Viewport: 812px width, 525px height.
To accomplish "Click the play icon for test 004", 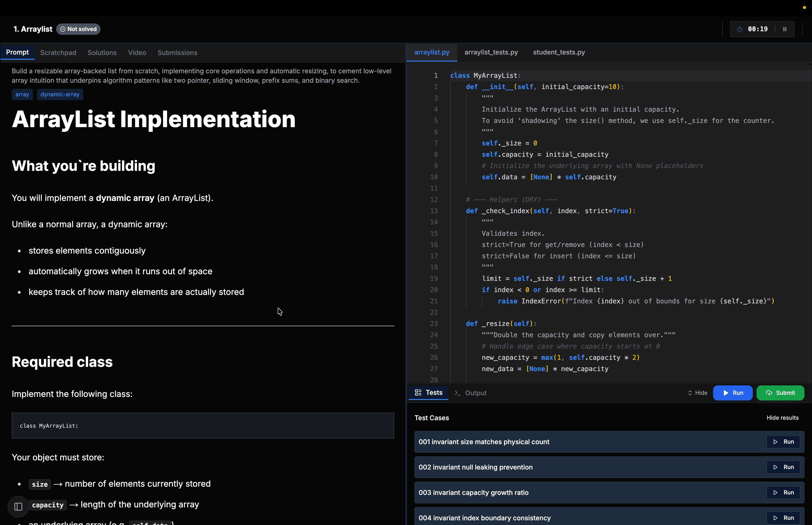I will click(776, 518).
